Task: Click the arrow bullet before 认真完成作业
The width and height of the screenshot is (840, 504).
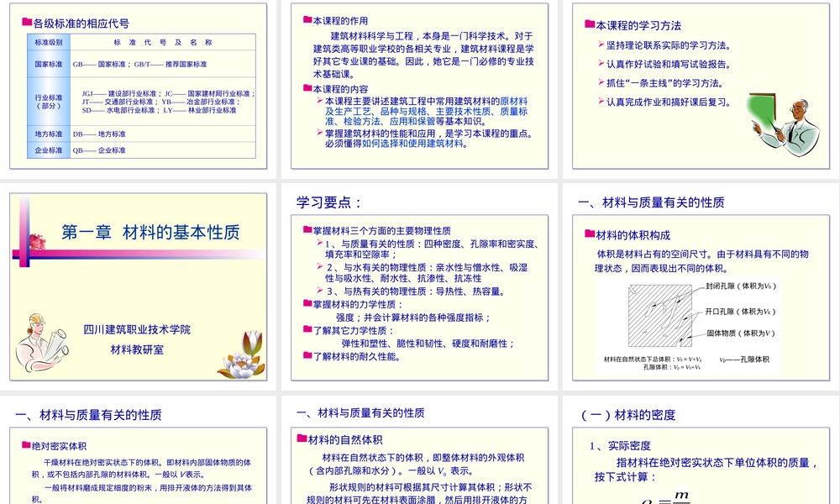Action: 601,100
